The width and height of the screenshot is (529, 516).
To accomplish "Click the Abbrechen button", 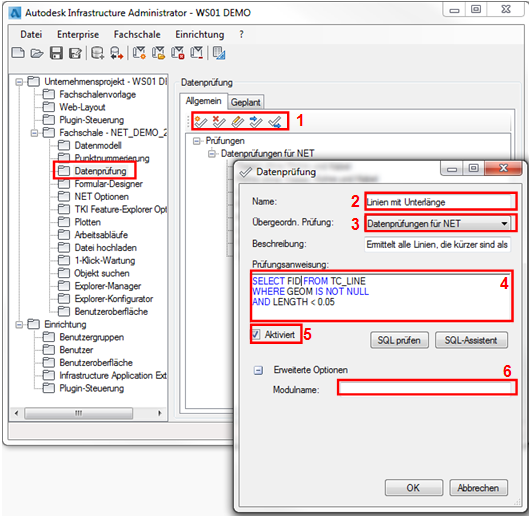I will [478, 488].
